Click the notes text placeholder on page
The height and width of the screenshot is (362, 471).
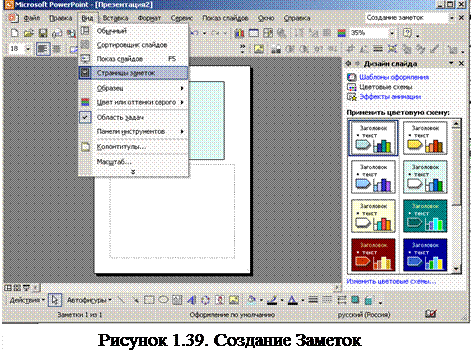[x=172, y=211]
